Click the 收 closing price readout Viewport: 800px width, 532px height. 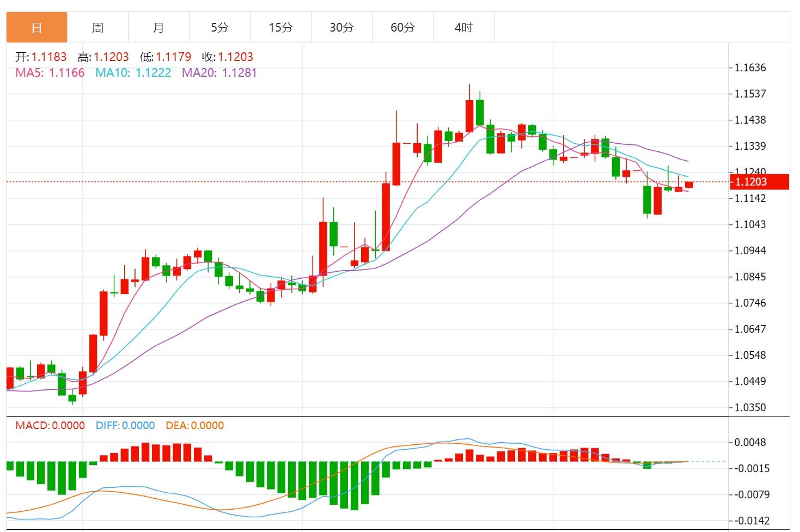pos(227,57)
